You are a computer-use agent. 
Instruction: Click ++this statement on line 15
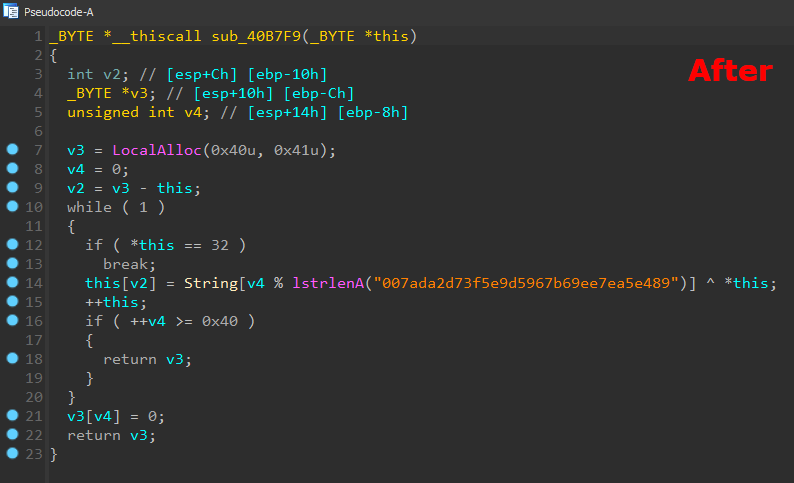pyautogui.click(x=116, y=302)
